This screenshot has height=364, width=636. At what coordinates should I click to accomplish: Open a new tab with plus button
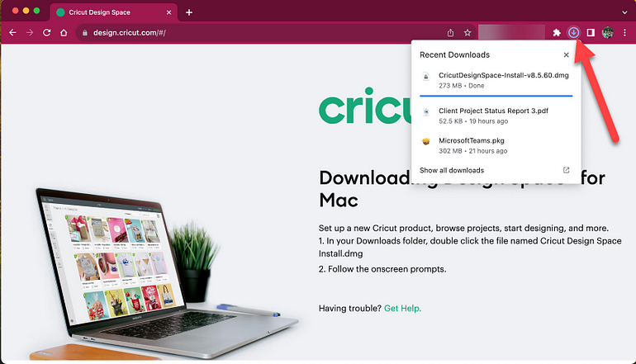pyautogui.click(x=189, y=12)
